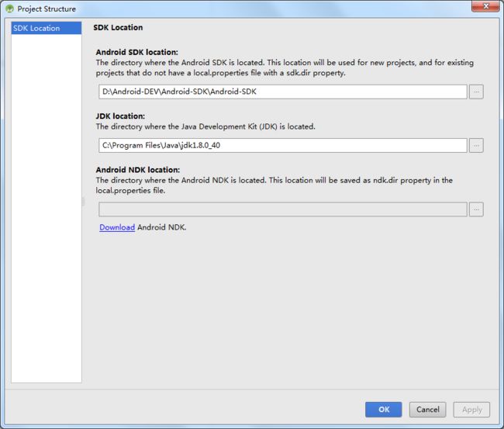The height and width of the screenshot is (429, 504).
Task: Click the greyed-out Apply button
Action: point(471,410)
